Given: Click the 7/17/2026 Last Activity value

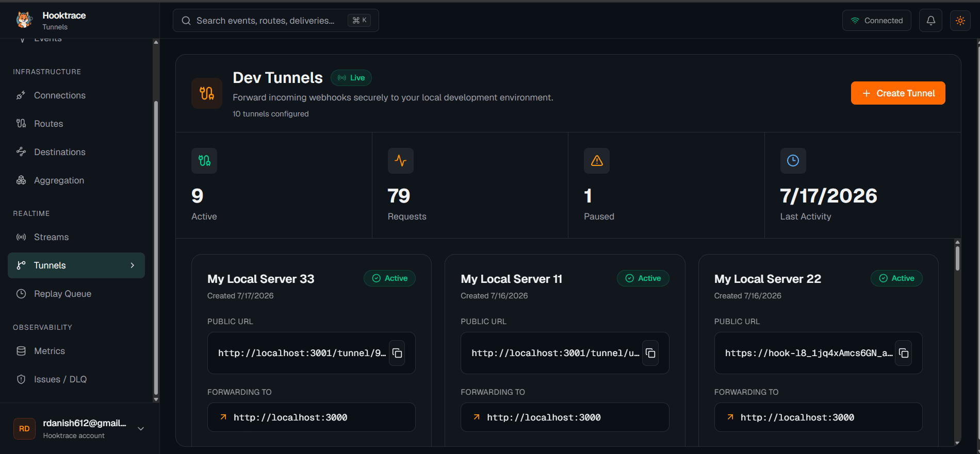Looking at the screenshot, I should click(829, 196).
